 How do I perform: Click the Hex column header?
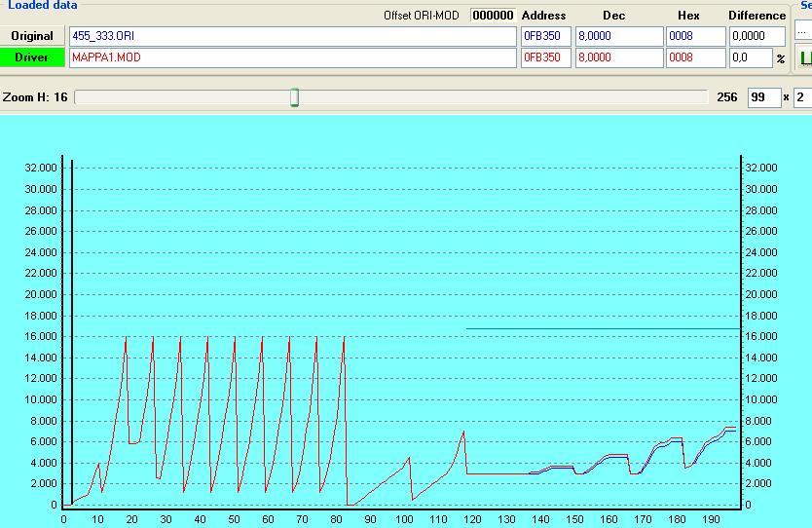688,16
